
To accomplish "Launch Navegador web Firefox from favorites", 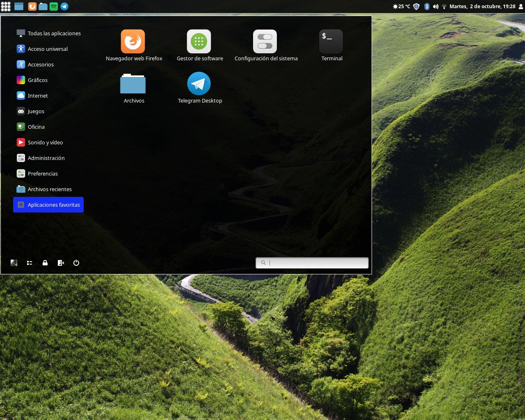I will click(134, 46).
